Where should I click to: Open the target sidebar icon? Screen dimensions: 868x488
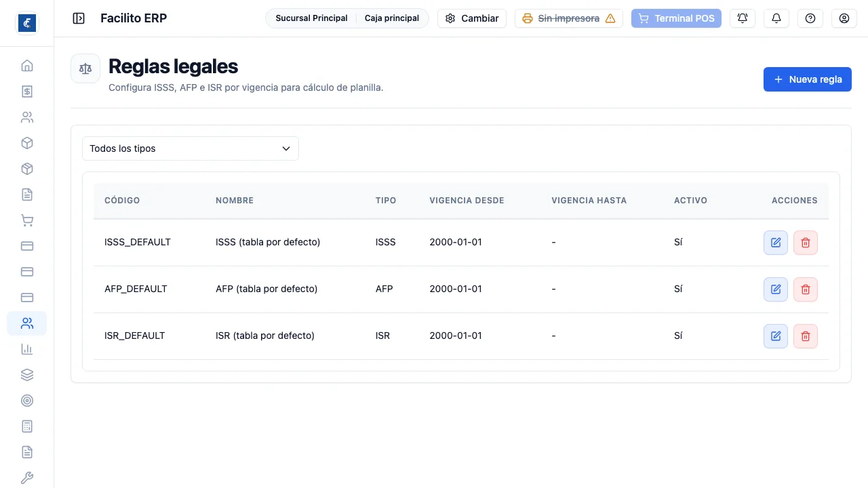(27, 401)
